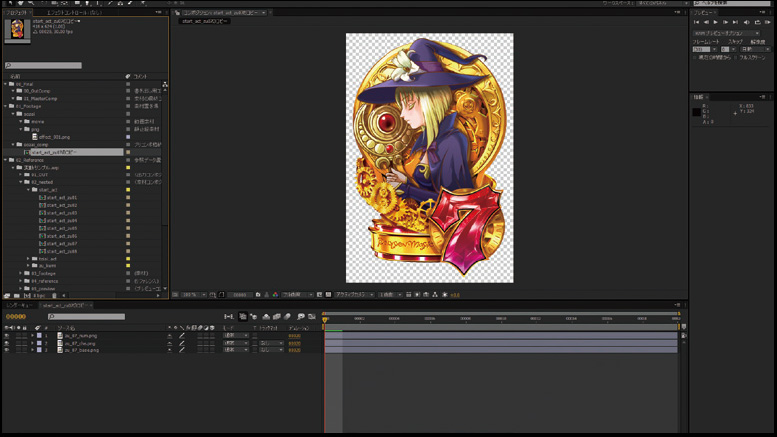Click the show last snapshot icon

point(267,294)
